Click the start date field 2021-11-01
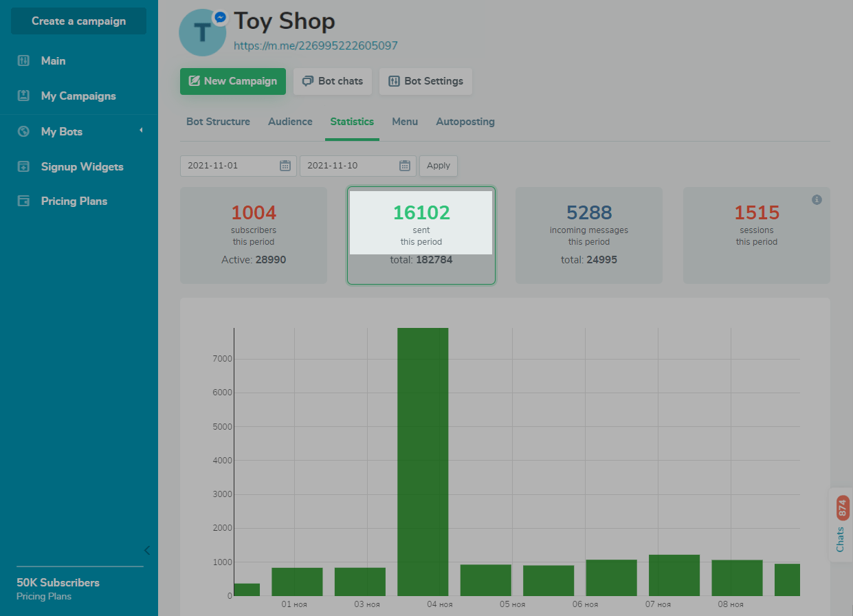 pyautogui.click(x=230, y=166)
